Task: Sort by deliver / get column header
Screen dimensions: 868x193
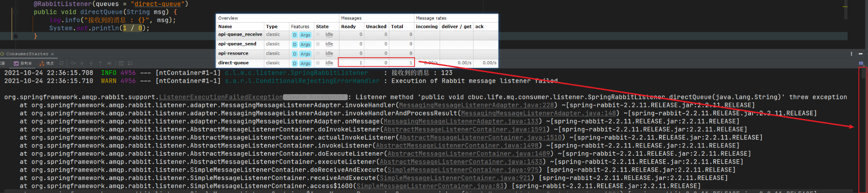Action: point(457,27)
